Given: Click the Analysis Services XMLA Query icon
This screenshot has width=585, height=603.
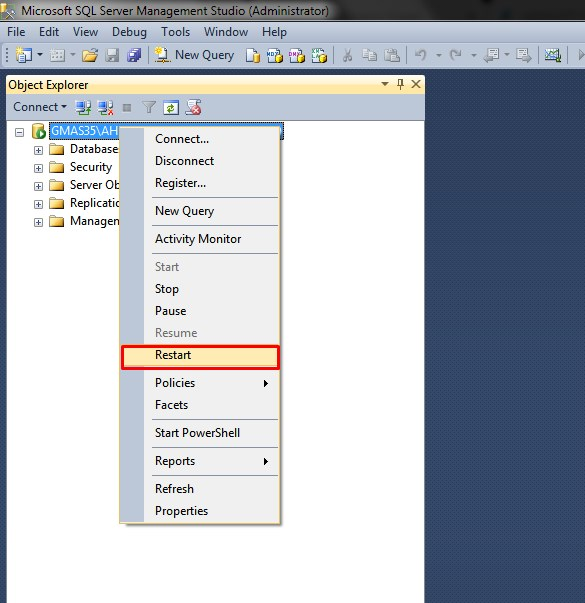Looking at the screenshot, I should click(319, 55).
